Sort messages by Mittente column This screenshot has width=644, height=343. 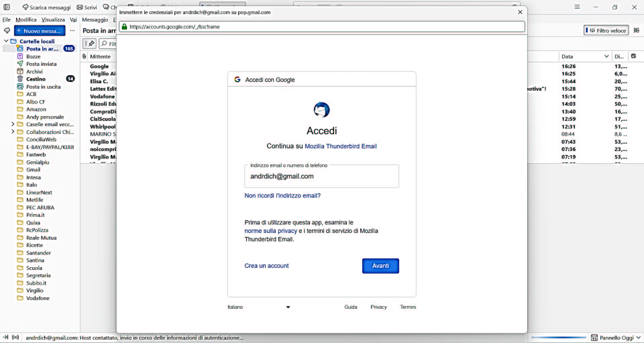tap(100, 57)
